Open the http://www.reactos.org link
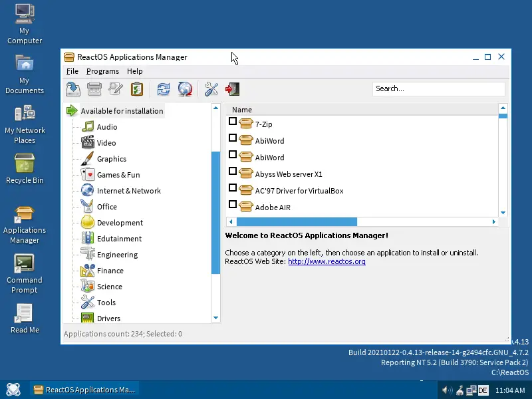This screenshot has height=399, width=532. click(x=327, y=261)
